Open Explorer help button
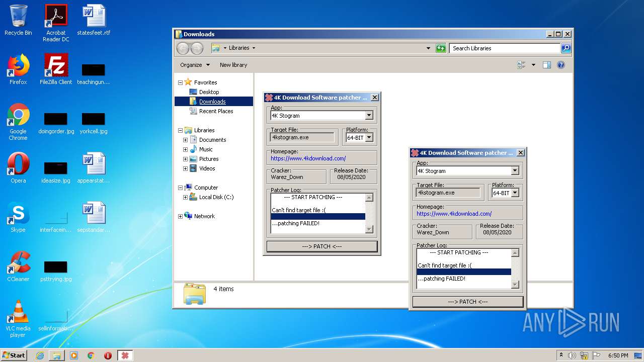The height and width of the screenshot is (362, 644). (561, 65)
